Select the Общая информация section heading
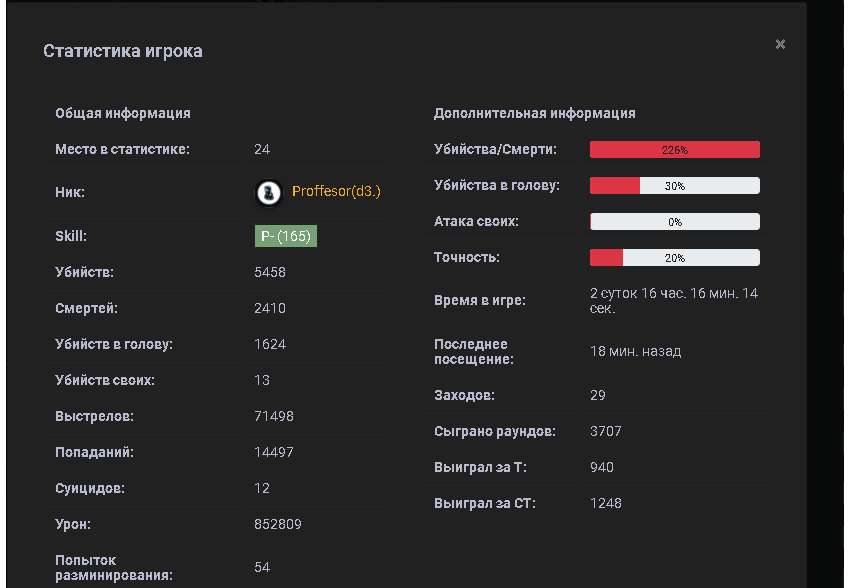864x588 pixels. [122, 113]
